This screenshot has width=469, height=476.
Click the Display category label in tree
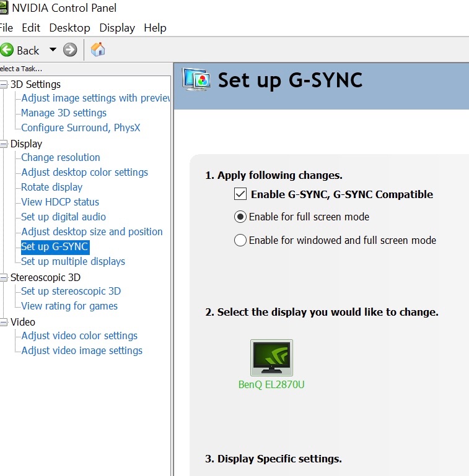click(x=26, y=144)
